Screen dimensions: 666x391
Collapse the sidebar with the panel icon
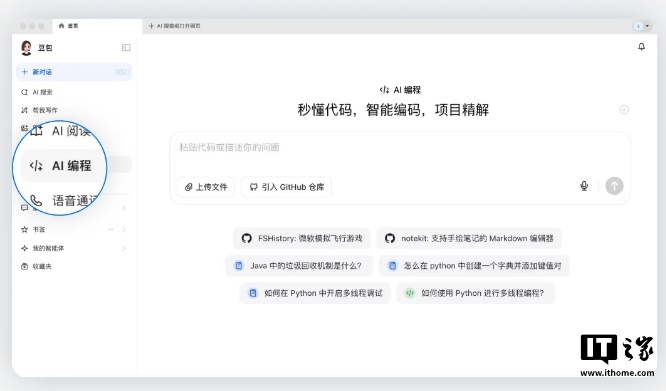click(x=126, y=48)
